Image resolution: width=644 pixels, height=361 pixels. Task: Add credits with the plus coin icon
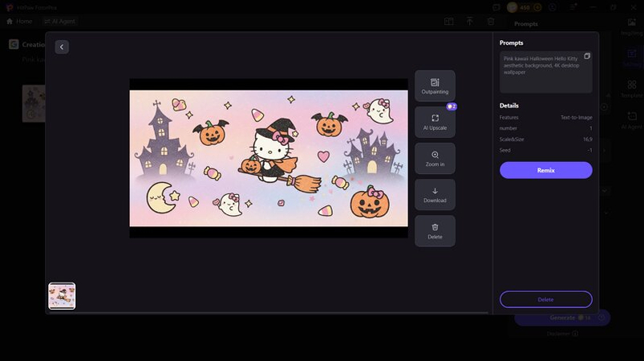pos(537,7)
